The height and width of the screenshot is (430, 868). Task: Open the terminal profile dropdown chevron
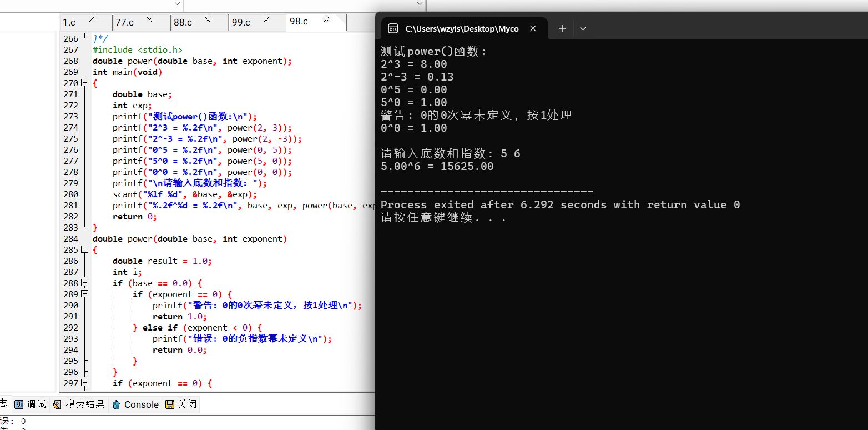583,28
